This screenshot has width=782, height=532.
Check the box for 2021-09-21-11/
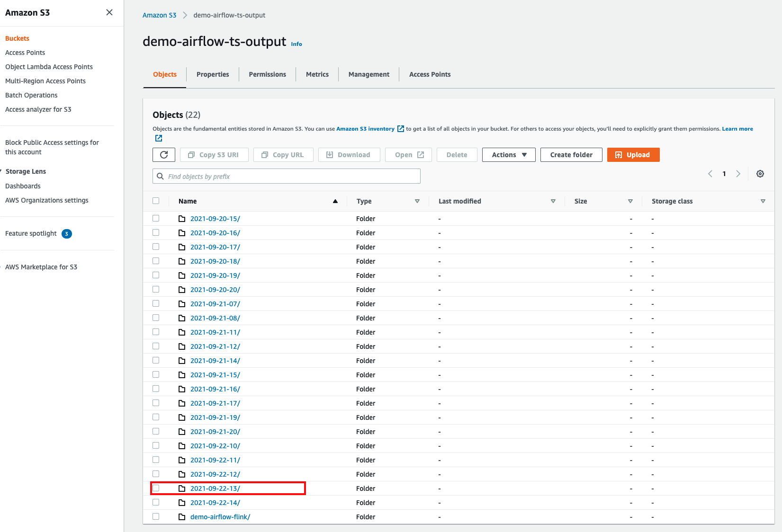pos(156,332)
